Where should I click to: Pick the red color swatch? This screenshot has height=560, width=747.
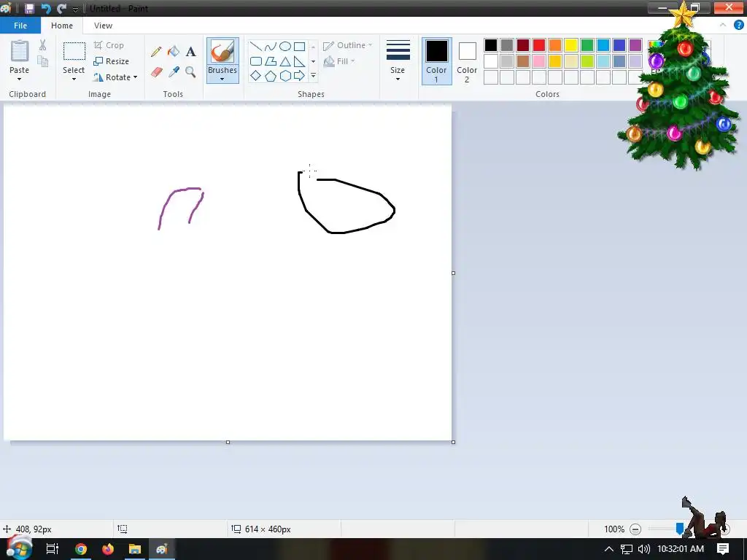[x=539, y=45]
